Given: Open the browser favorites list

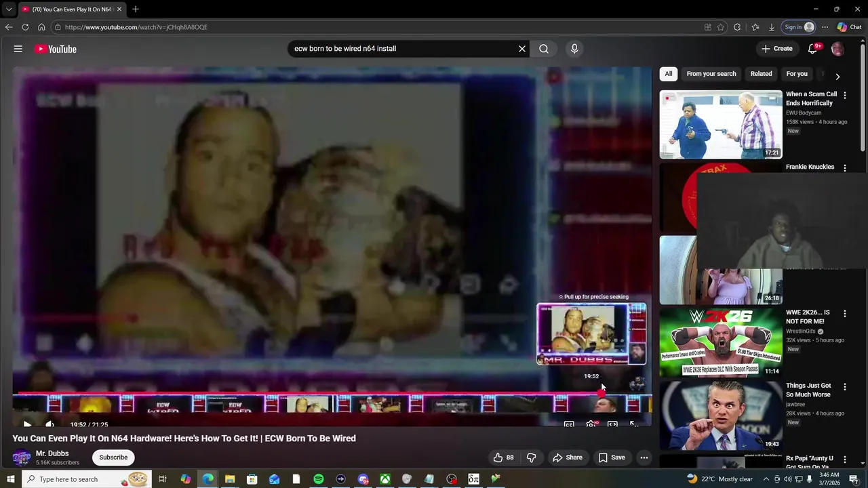Looking at the screenshot, I should 755,27.
